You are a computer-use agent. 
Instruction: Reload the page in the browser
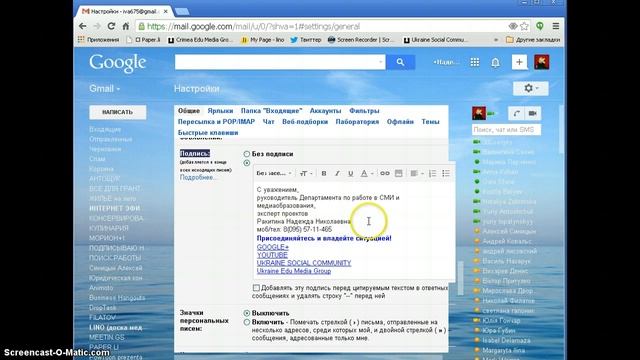click(111, 26)
